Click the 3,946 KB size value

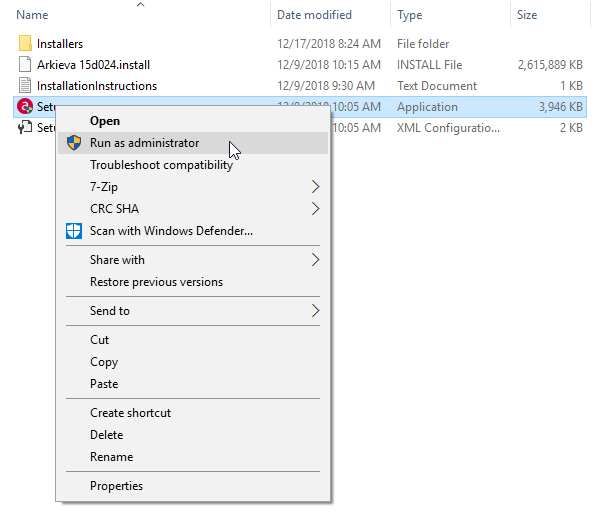tap(561, 107)
